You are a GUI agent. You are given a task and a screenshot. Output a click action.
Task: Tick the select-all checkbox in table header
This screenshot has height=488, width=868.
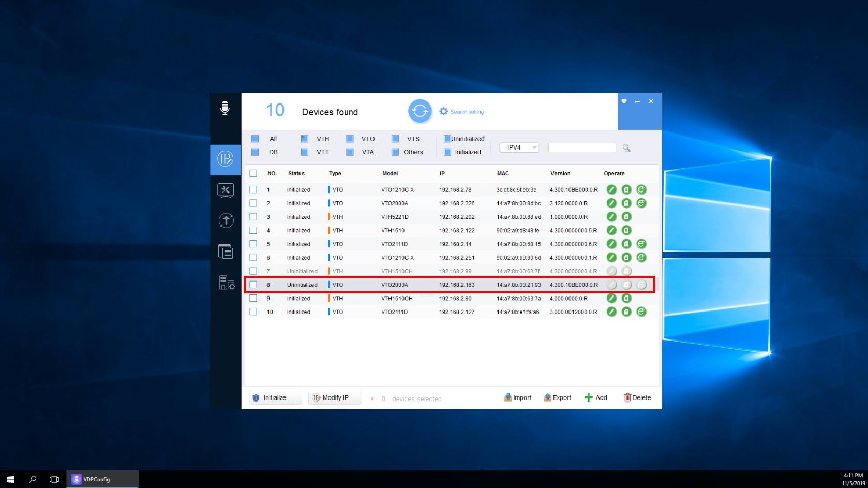[253, 173]
